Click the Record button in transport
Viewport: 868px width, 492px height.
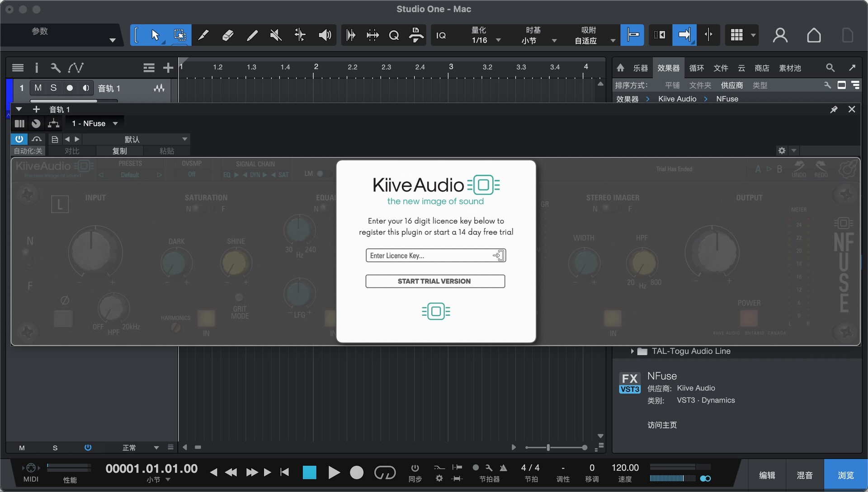(356, 473)
